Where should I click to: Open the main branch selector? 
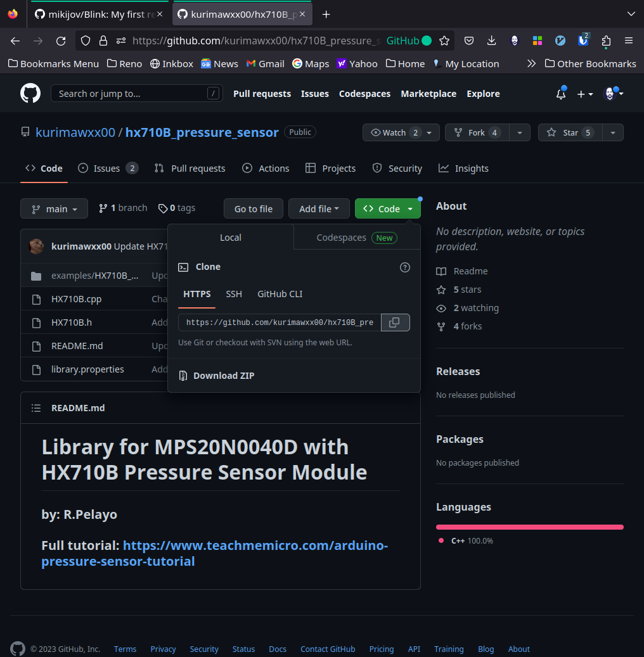pos(54,208)
